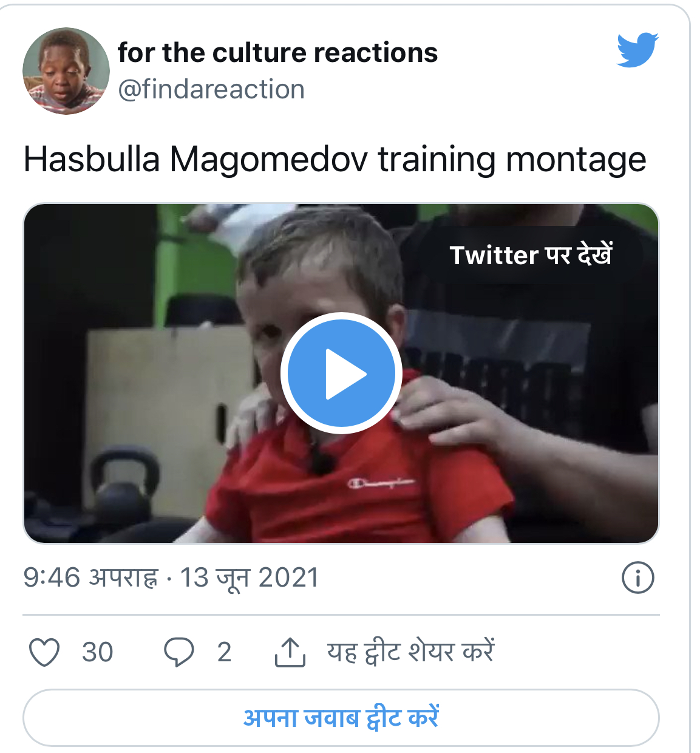Open the 'for the culture reactions' display name
The image size is (700, 753).
[277, 53]
